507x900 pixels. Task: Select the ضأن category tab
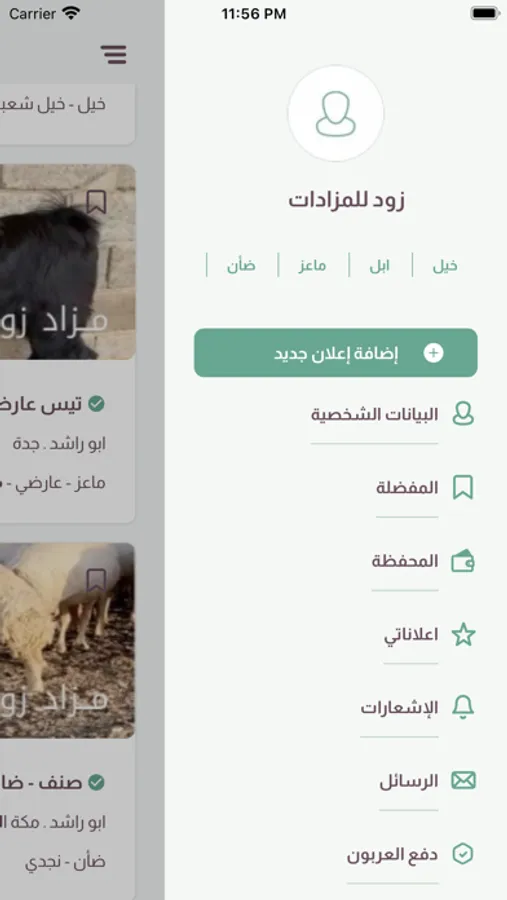[x=241, y=266]
